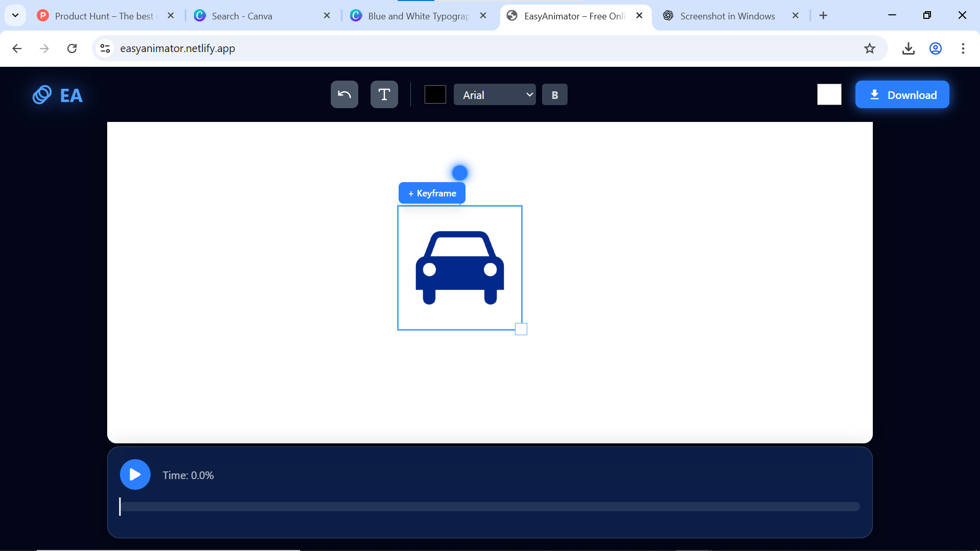Click the undo arrow button
980x551 pixels.
pos(345,94)
